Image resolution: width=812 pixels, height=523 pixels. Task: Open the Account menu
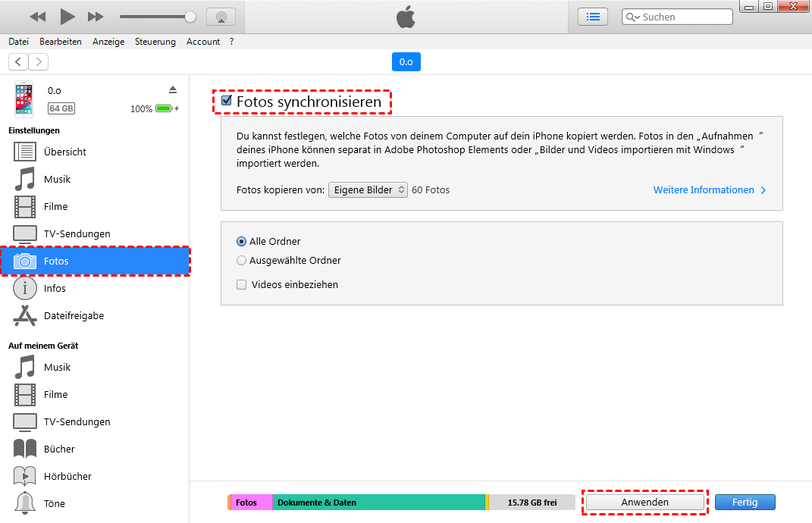203,42
